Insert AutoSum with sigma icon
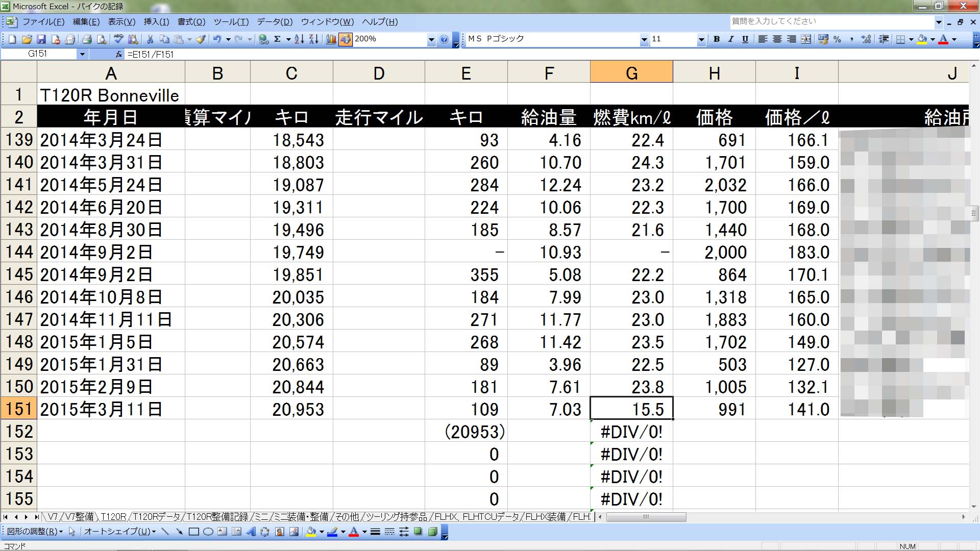Screen dimensions: 980x551 [277, 39]
